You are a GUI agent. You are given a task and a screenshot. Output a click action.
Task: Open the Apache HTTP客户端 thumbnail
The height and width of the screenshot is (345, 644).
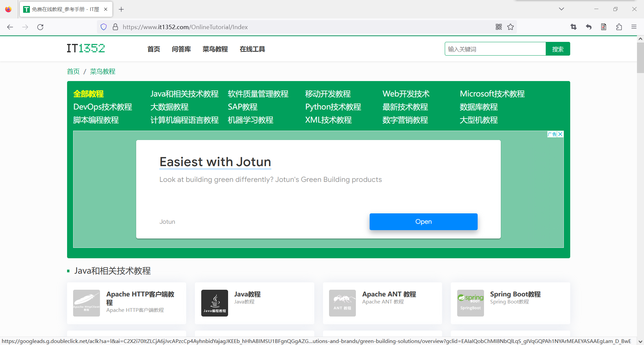tap(87, 303)
